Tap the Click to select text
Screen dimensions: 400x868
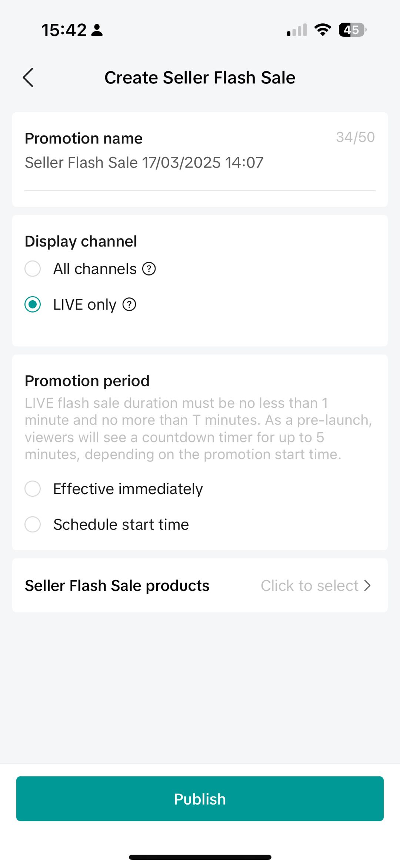pos(309,585)
